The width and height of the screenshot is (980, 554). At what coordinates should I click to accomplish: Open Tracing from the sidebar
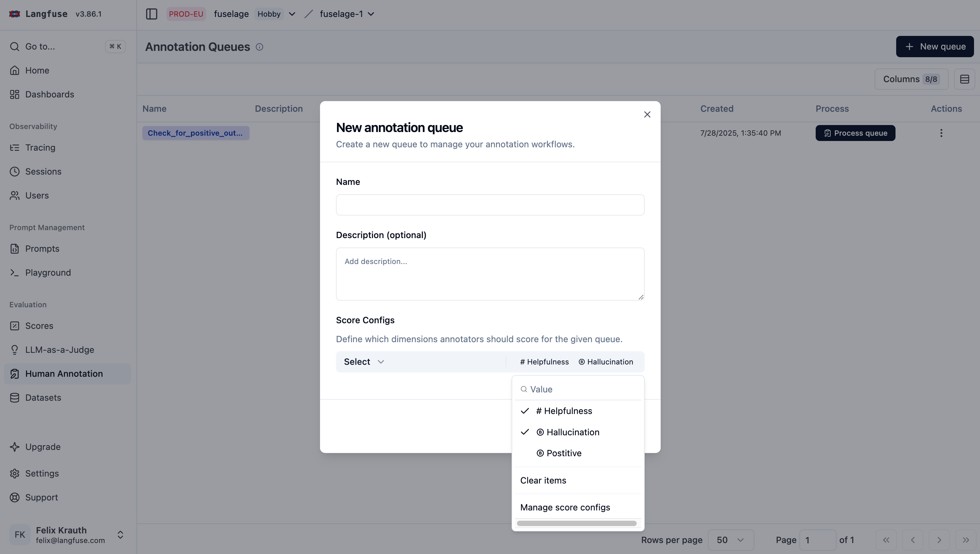tap(40, 148)
